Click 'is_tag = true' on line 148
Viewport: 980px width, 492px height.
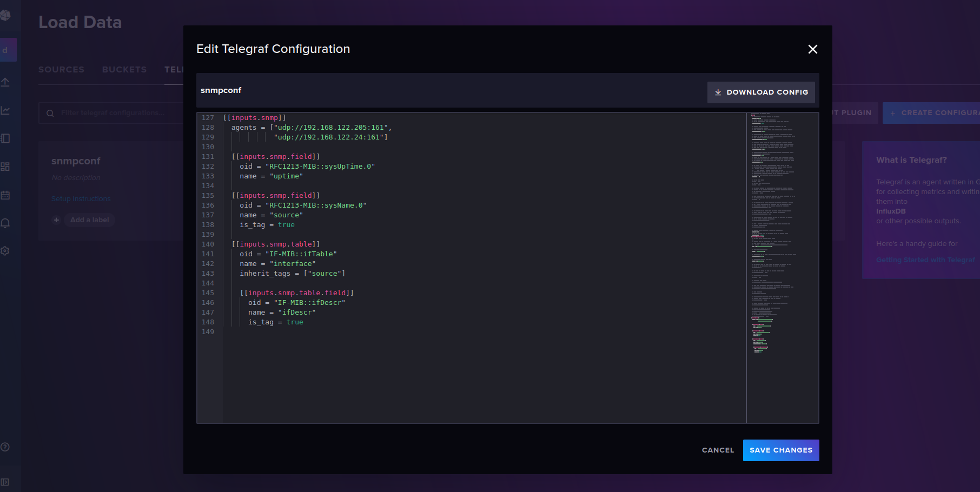coord(276,322)
